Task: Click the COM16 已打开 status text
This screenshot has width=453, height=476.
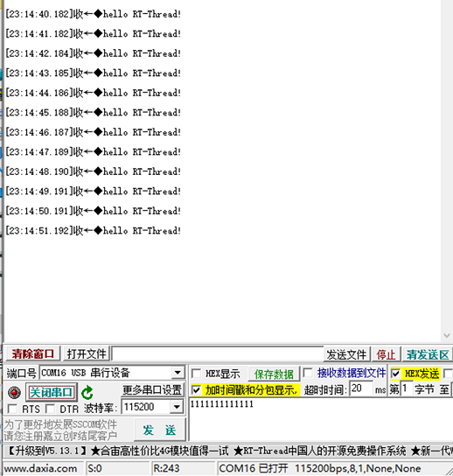Action: pos(254,468)
